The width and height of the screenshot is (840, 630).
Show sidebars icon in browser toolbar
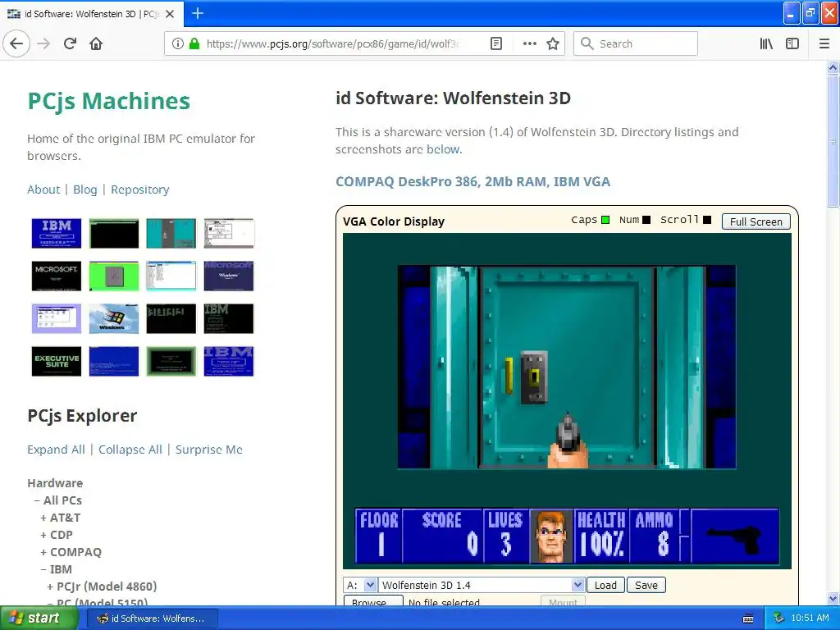[x=792, y=43]
